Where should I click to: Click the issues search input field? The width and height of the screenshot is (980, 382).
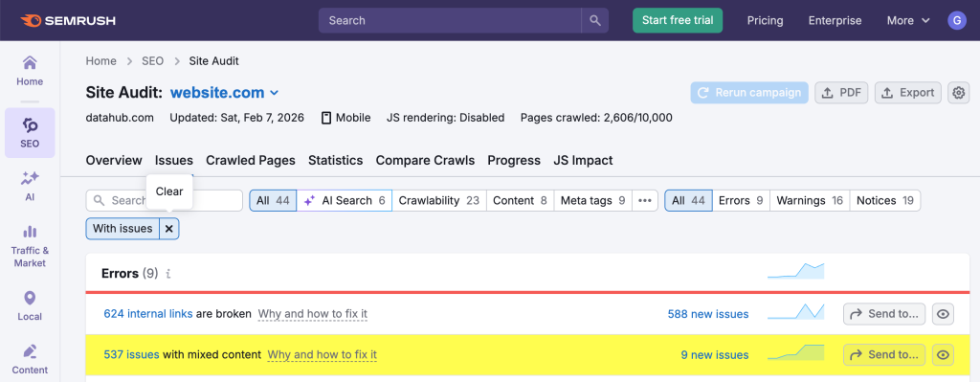(x=164, y=201)
